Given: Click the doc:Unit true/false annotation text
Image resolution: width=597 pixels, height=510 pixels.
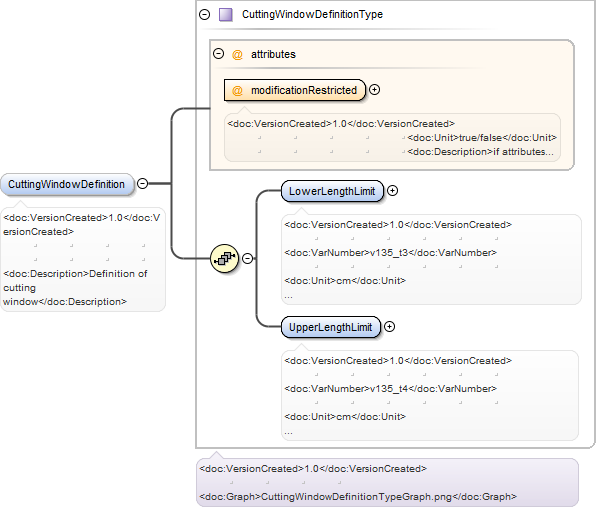Looking at the screenshot, I should click(x=482, y=137).
